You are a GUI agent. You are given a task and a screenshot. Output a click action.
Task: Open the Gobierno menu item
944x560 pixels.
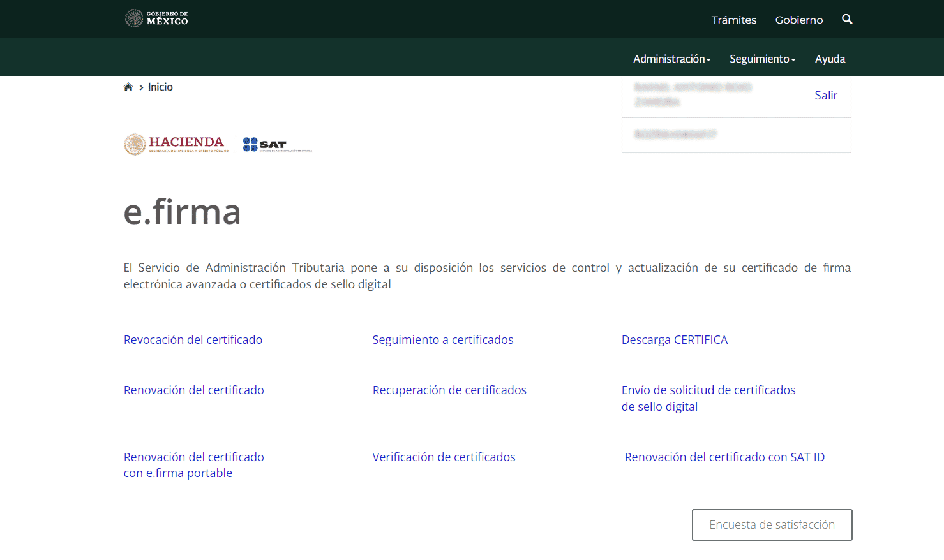798,20
